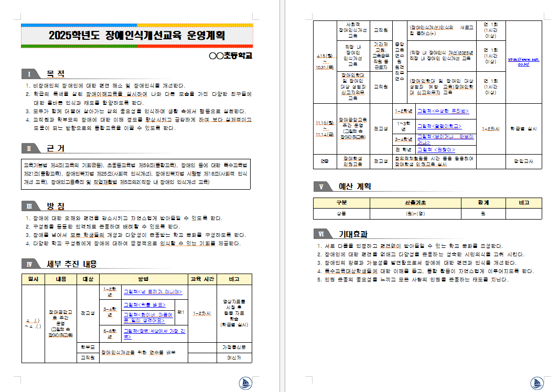
Task: Click the 학급별 실시 cell on page two
Action: point(524,128)
